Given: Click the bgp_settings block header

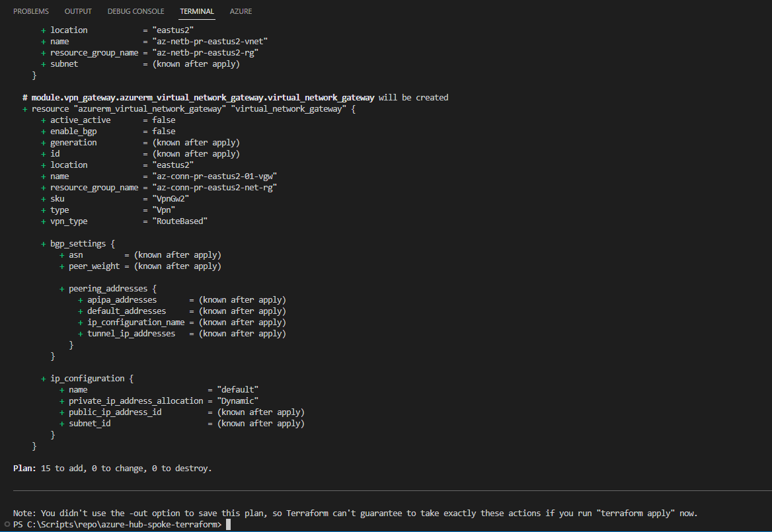Looking at the screenshot, I should pyautogui.click(x=78, y=244).
